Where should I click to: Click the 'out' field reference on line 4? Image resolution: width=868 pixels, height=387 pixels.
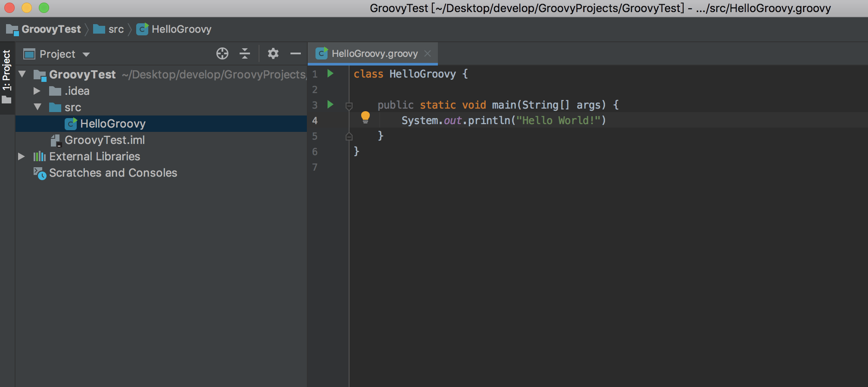point(453,120)
